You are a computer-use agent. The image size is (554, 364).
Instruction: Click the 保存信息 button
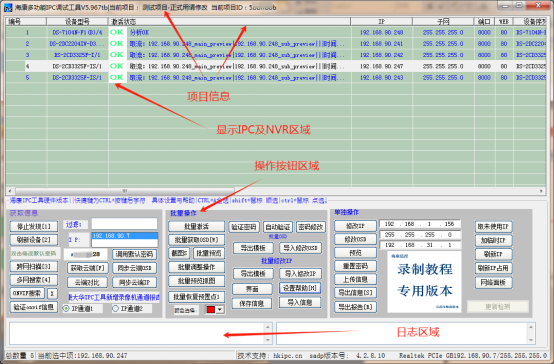252,303
